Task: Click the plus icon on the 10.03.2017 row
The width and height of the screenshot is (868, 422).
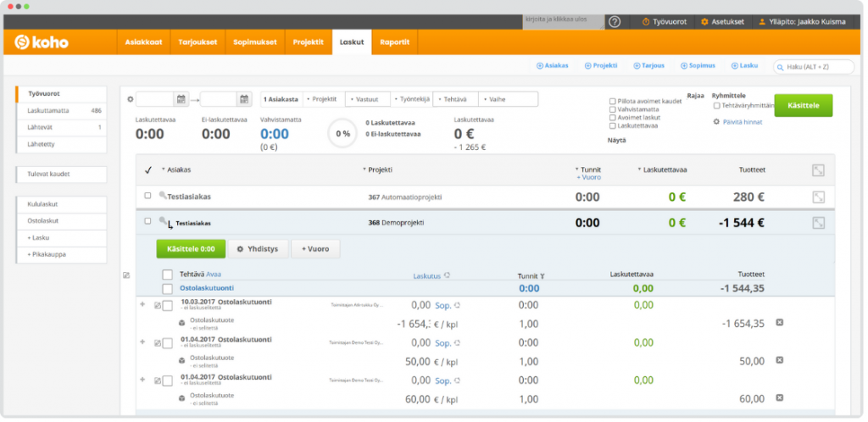Action: coord(142,304)
